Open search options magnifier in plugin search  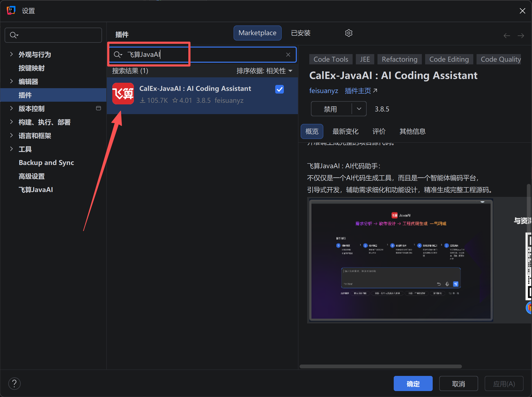point(118,54)
